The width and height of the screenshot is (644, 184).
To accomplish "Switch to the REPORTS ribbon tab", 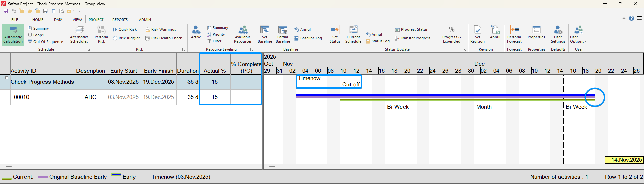I will pos(120,20).
